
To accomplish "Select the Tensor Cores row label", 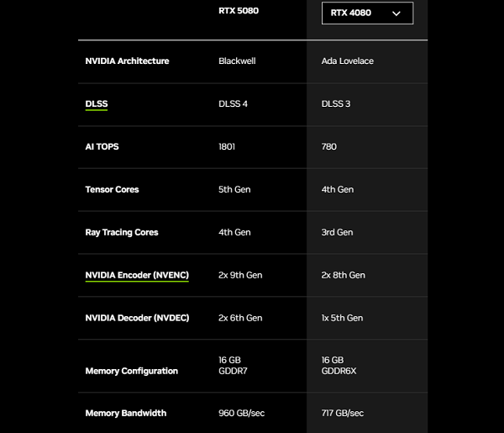I will tap(112, 189).
